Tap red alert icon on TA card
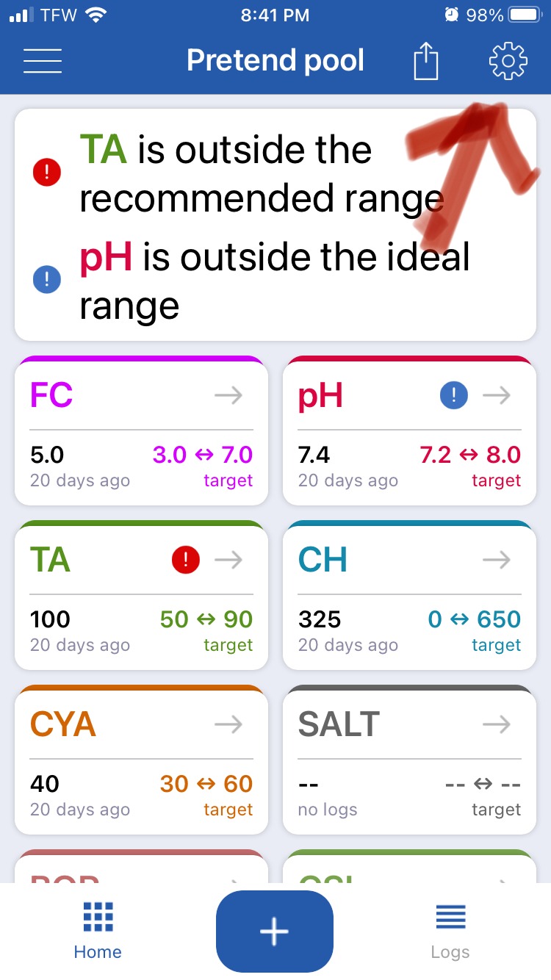 (186, 561)
